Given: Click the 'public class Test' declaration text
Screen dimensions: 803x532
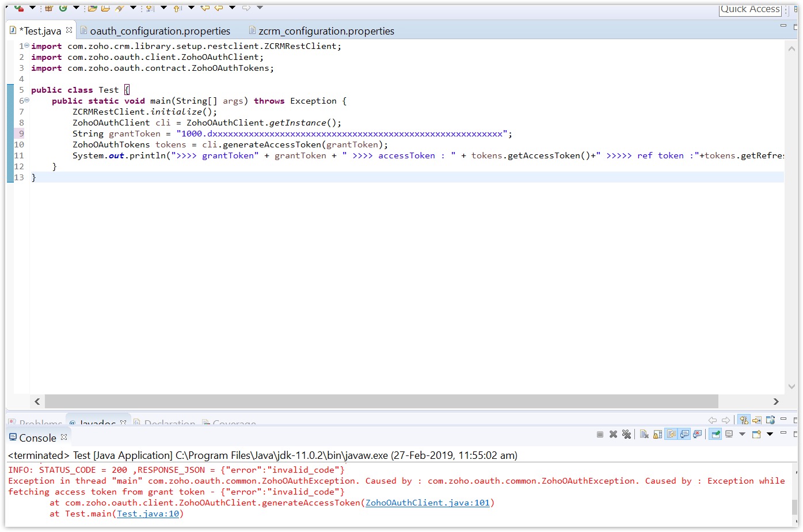Looking at the screenshot, I should 75,90.
